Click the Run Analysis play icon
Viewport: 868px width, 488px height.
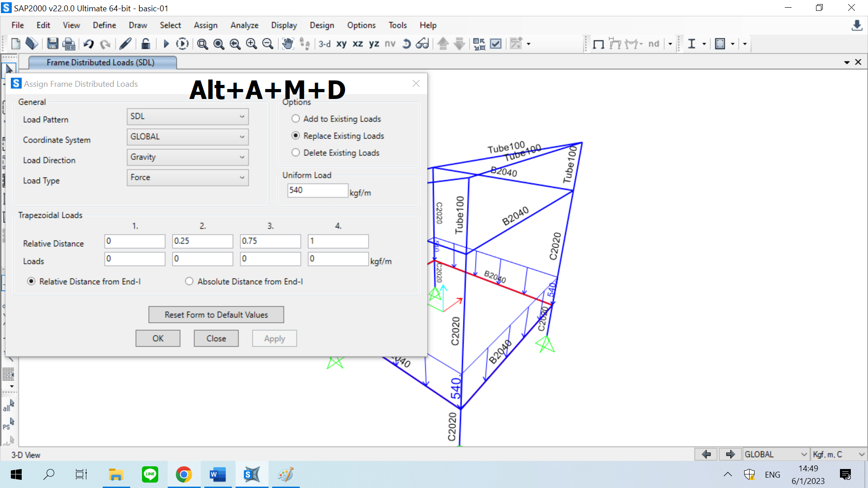pyautogui.click(x=166, y=44)
